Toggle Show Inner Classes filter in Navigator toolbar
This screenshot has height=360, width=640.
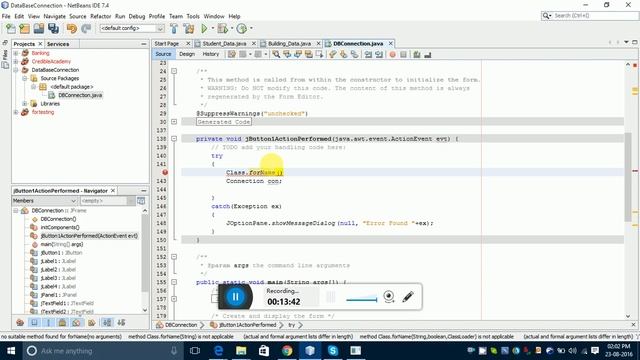tap(76, 323)
